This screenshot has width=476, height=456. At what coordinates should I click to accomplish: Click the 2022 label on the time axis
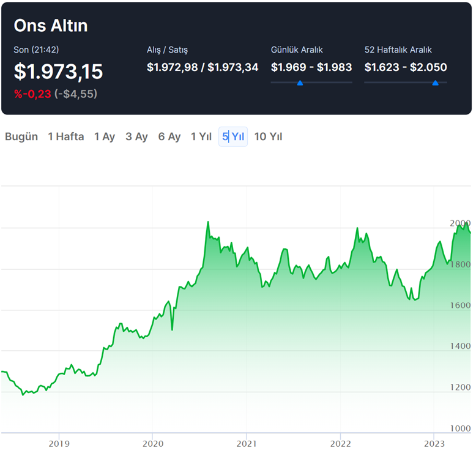tap(340, 443)
